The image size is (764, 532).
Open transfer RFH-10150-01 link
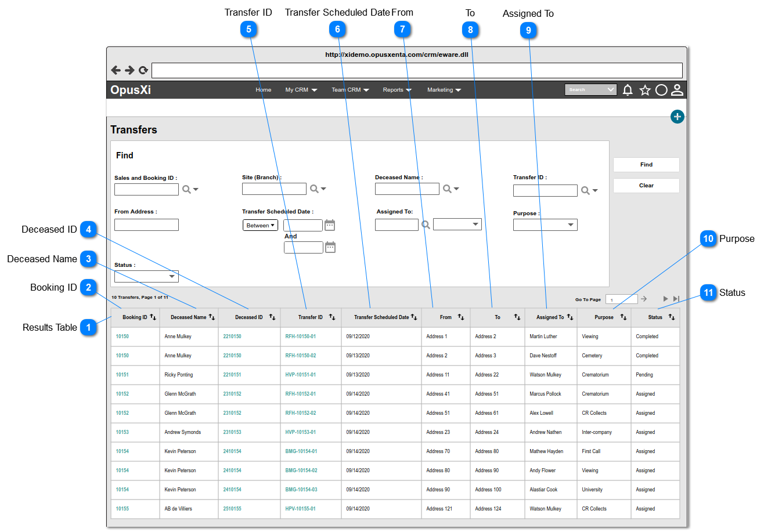point(301,336)
